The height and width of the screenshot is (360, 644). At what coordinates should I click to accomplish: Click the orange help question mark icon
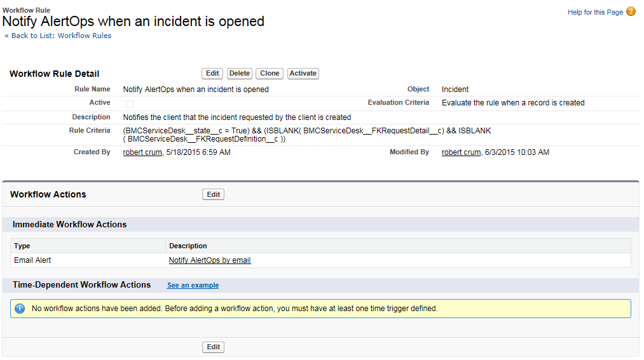[x=631, y=11]
